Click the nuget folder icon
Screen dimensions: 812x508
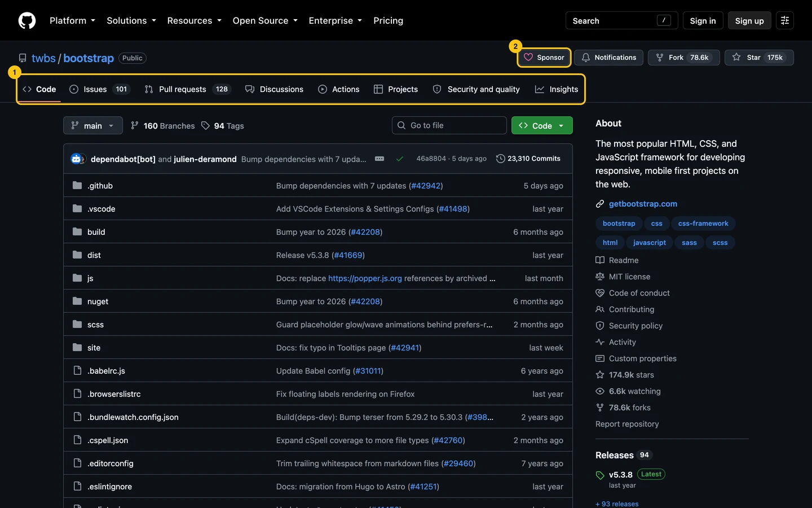point(77,301)
